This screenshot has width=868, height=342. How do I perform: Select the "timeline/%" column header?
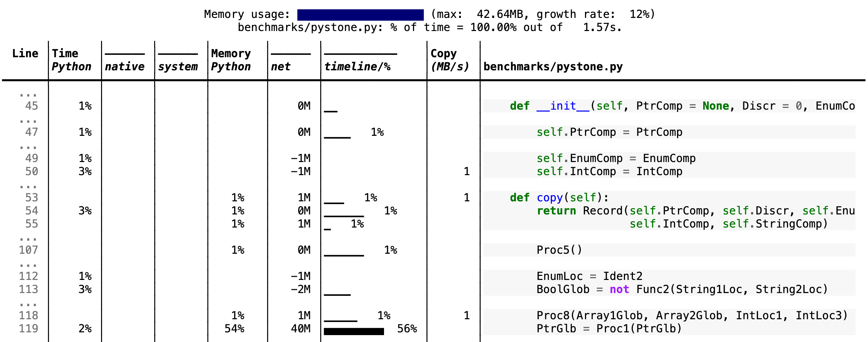[x=358, y=67]
